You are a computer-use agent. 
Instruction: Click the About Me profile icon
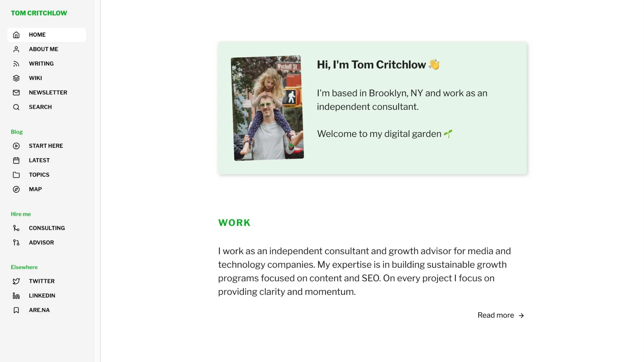coord(16,49)
